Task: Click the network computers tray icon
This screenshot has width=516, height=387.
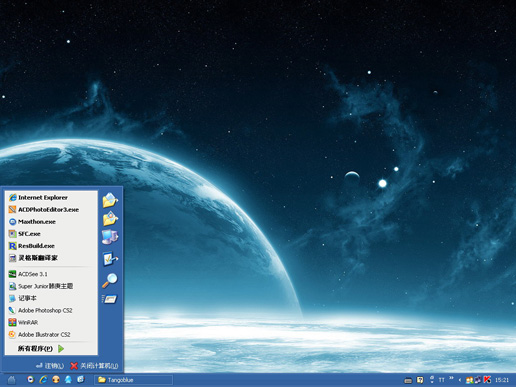Action: pyautogui.click(x=478, y=380)
